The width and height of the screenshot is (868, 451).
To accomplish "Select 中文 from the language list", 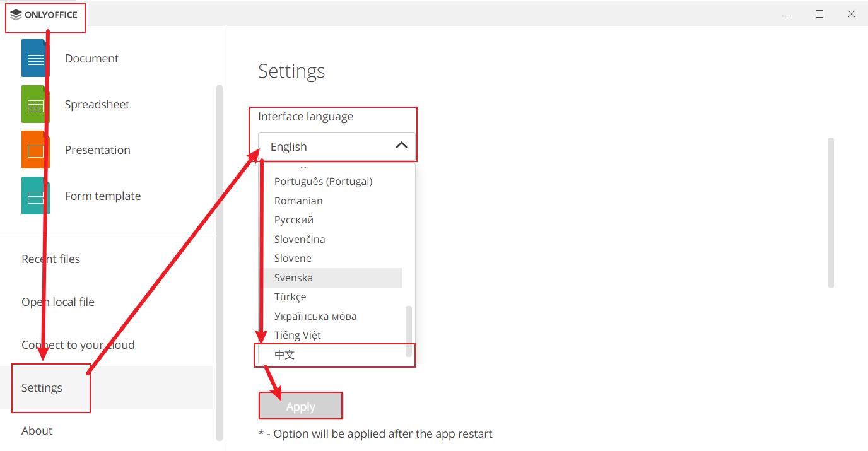I will (x=284, y=354).
